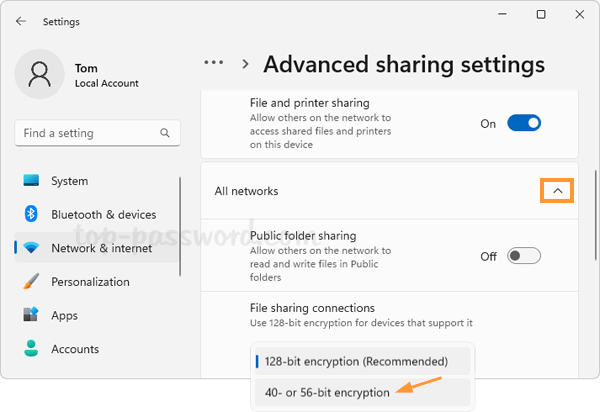Viewport: 600px width, 412px height.
Task: Click the Apps icon in sidebar
Action: (x=31, y=316)
